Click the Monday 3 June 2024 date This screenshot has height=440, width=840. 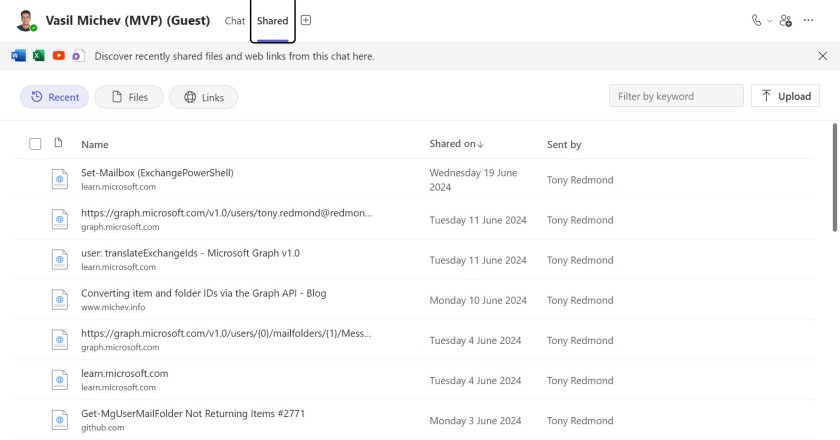coord(475,421)
